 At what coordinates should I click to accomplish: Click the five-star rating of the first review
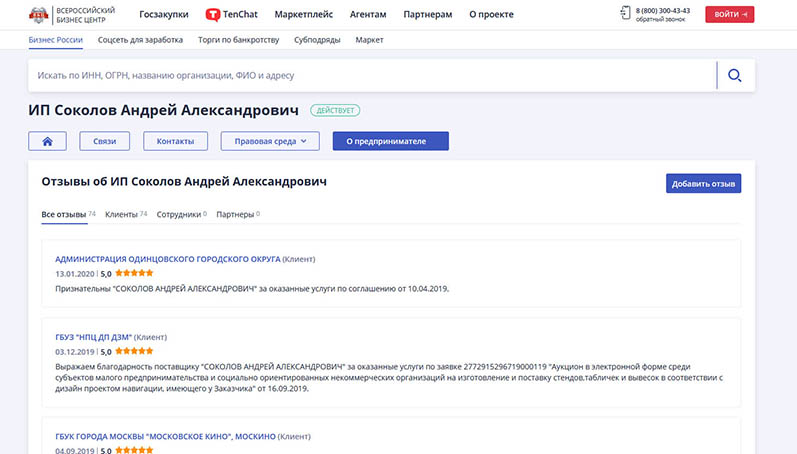click(134, 273)
